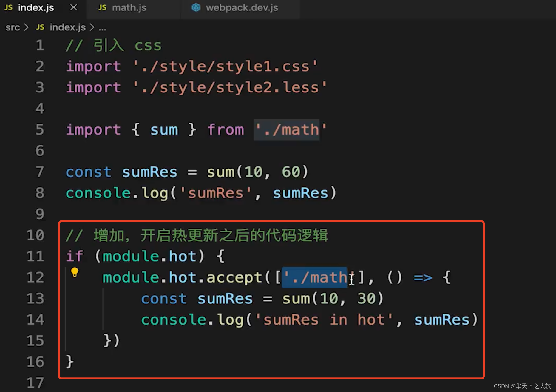Click the 'if' keyword on line 11
The height and width of the screenshot is (392, 556).
coord(75,256)
